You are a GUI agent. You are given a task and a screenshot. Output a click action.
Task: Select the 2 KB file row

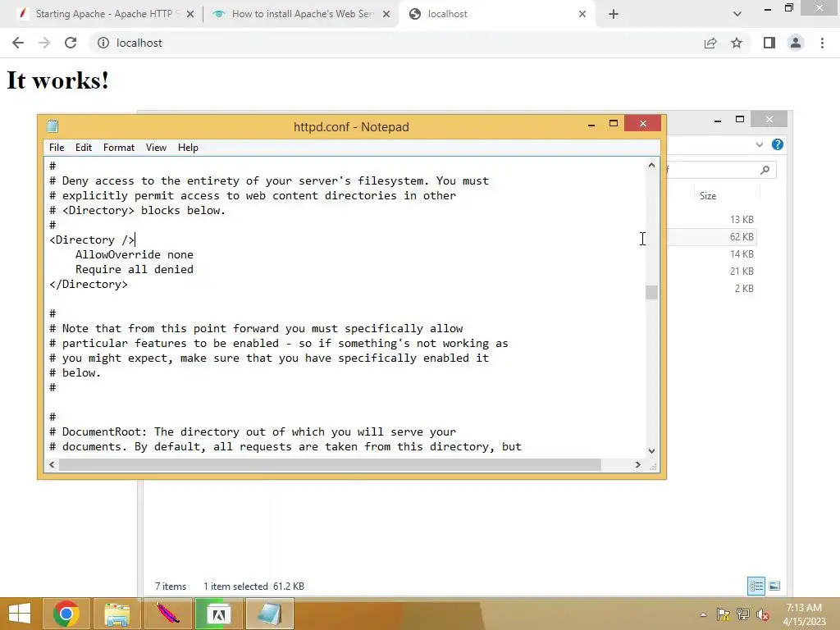(x=712, y=288)
